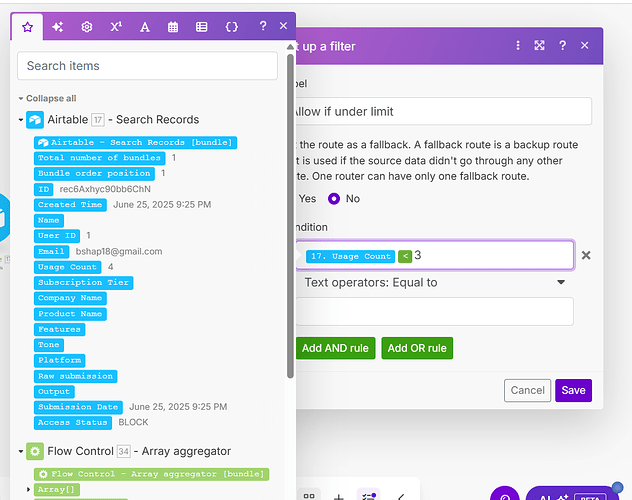Open help for the filter dialog
The height and width of the screenshot is (500, 632).
point(562,46)
